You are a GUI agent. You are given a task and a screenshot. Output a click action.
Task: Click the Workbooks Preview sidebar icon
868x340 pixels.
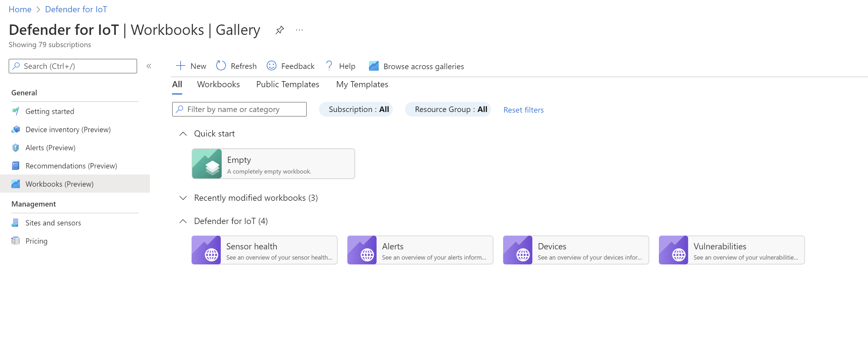(15, 183)
